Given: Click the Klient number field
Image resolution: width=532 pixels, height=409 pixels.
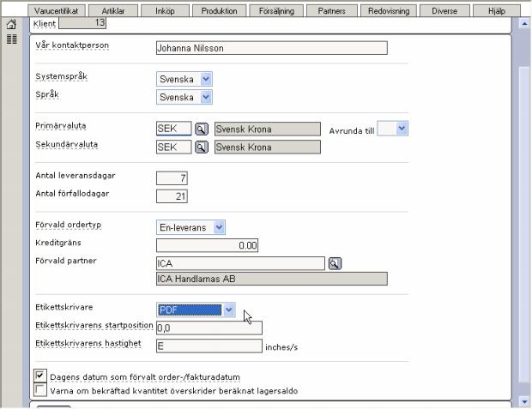Looking at the screenshot, I should (82, 23).
